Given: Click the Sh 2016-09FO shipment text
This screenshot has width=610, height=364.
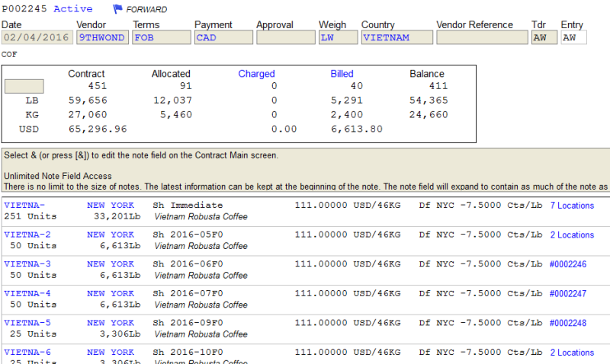Looking at the screenshot, I should point(188,323).
